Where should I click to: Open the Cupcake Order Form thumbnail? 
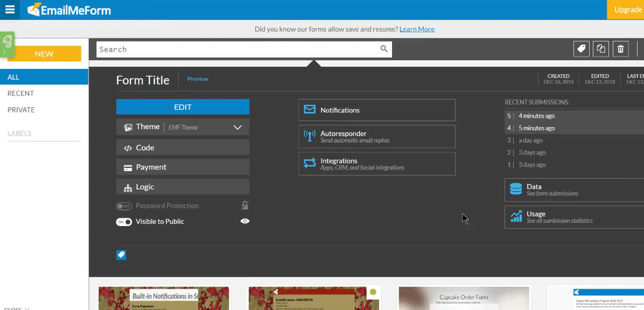[x=464, y=298]
